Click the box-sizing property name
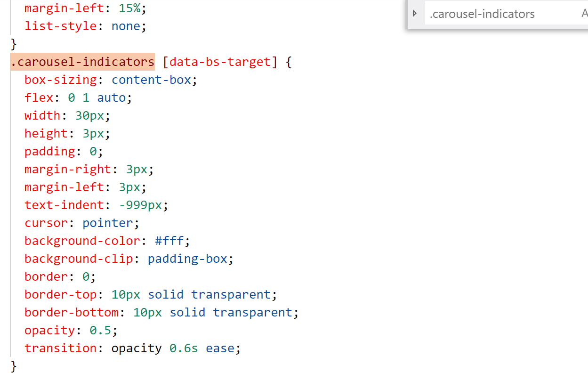The height and width of the screenshot is (373, 588). pos(61,80)
